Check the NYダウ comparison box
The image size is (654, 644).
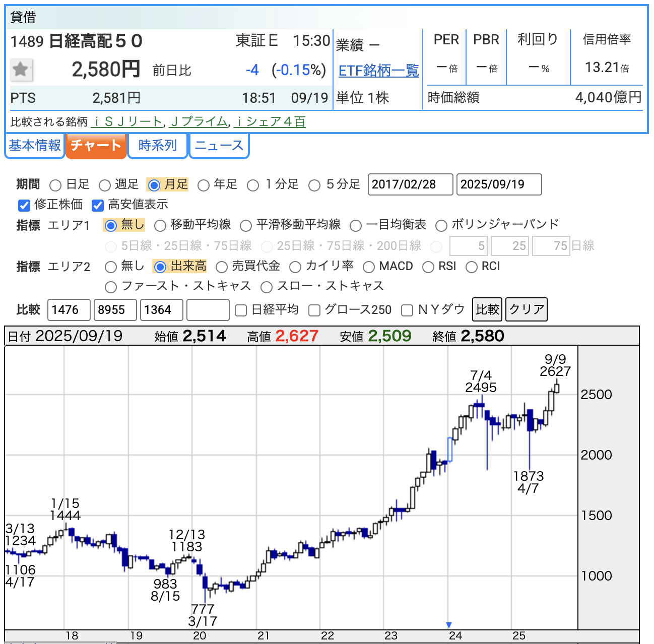pyautogui.click(x=407, y=310)
